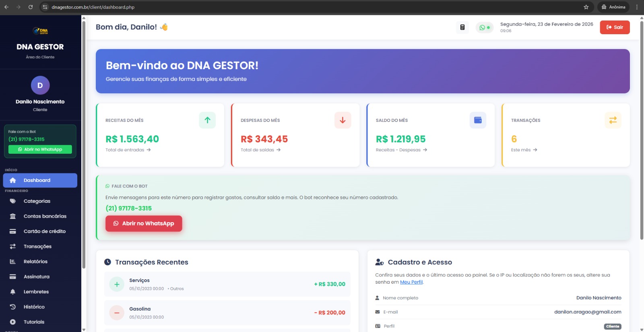Go to Contas bancárias page
The image size is (644, 332).
click(45, 216)
